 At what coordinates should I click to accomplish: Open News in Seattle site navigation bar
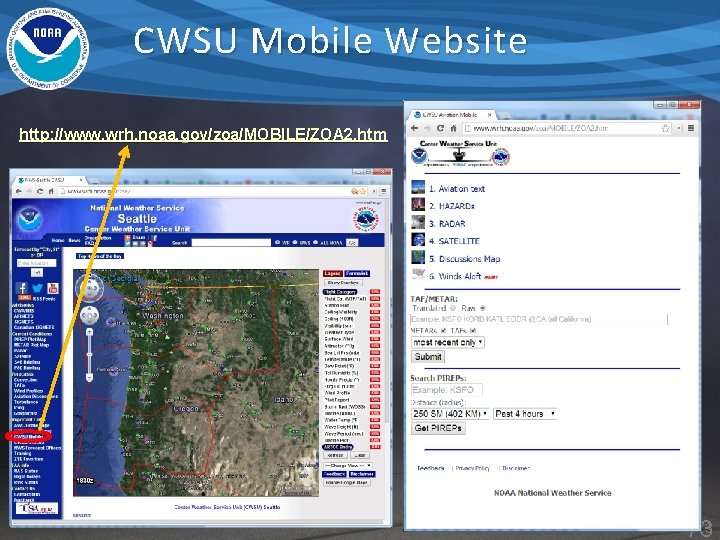tap(74, 240)
